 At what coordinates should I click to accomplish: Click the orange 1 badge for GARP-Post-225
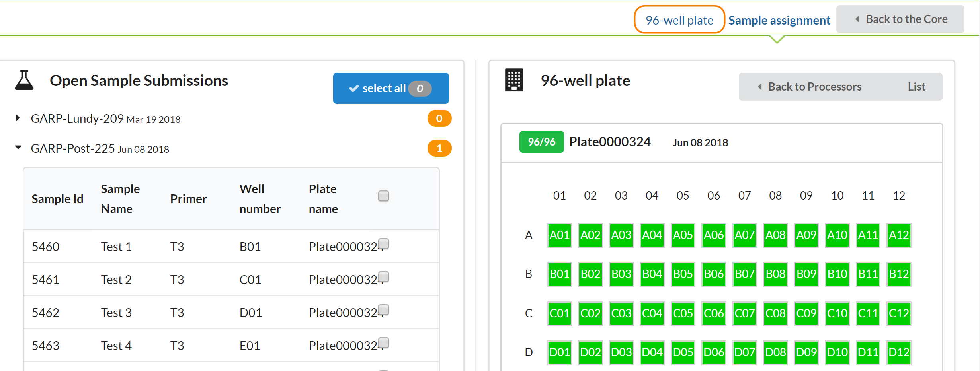439,148
